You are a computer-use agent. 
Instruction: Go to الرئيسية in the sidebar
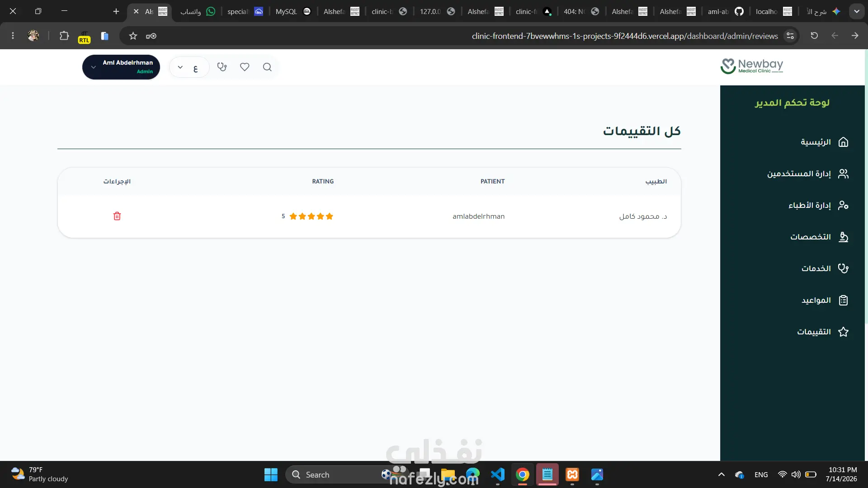point(825,142)
